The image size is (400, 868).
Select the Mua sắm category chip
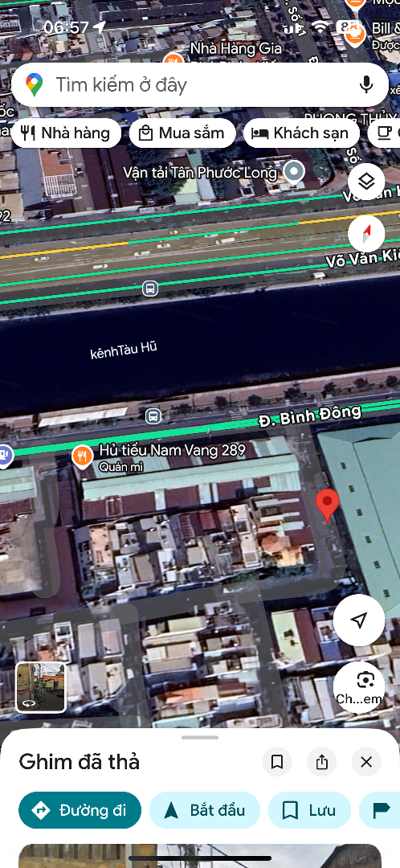(182, 133)
